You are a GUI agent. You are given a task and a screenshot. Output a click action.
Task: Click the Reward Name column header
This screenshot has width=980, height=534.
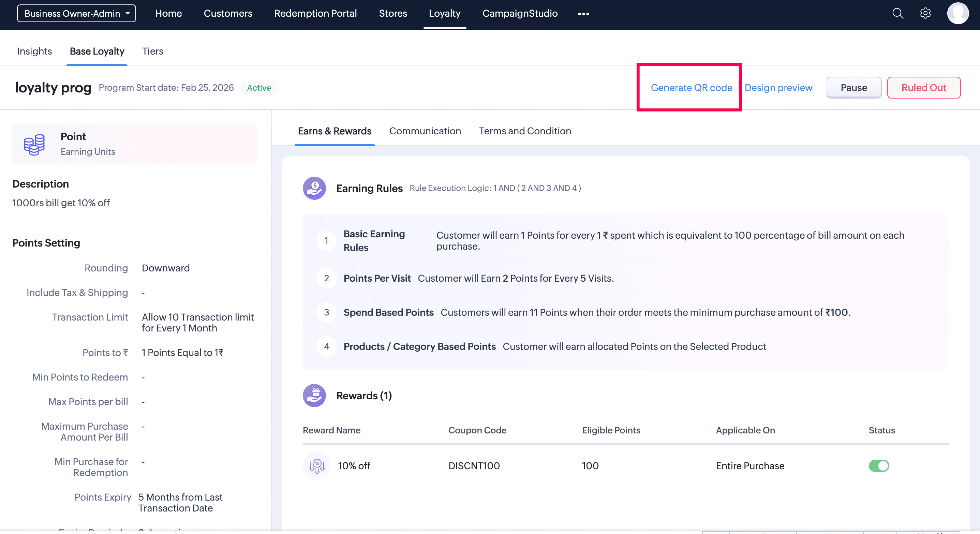pyautogui.click(x=331, y=430)
